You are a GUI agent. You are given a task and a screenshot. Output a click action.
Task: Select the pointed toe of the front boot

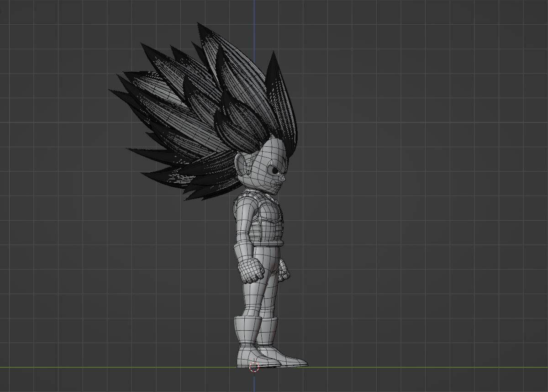tap(296, 362)
